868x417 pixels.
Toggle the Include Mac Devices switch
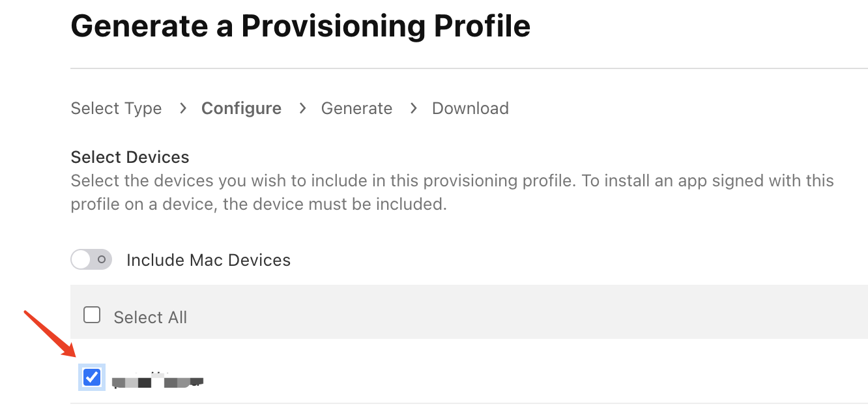pyautogui.click(x=91, y=260)
